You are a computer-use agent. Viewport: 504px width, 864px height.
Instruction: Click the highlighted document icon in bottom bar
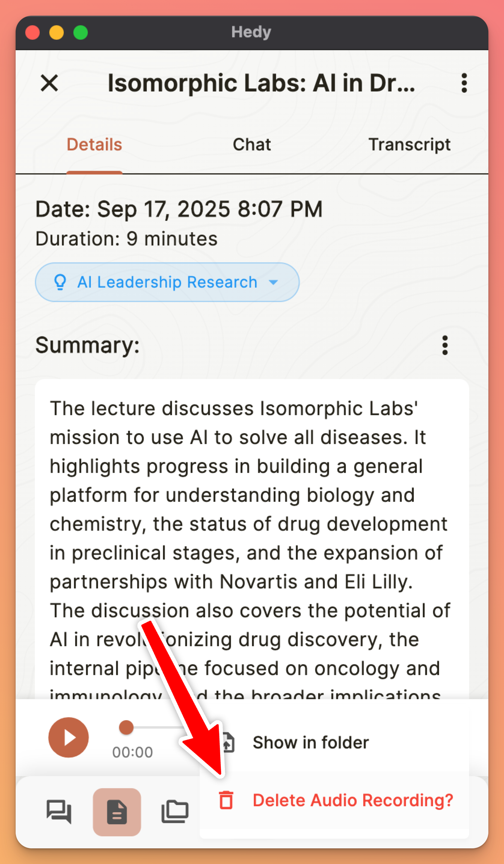[x=117, y=812]
